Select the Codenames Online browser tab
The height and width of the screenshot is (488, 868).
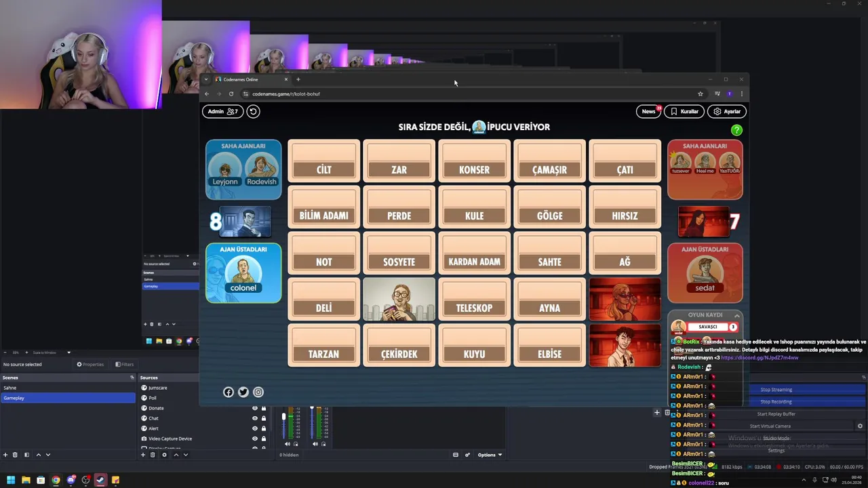click(x=252, y=79)
